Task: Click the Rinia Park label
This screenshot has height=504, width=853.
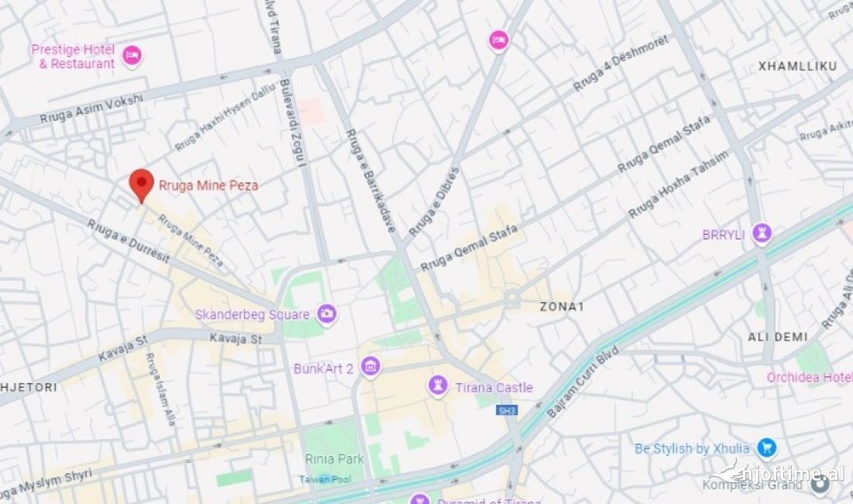Action: pos(334,459)
